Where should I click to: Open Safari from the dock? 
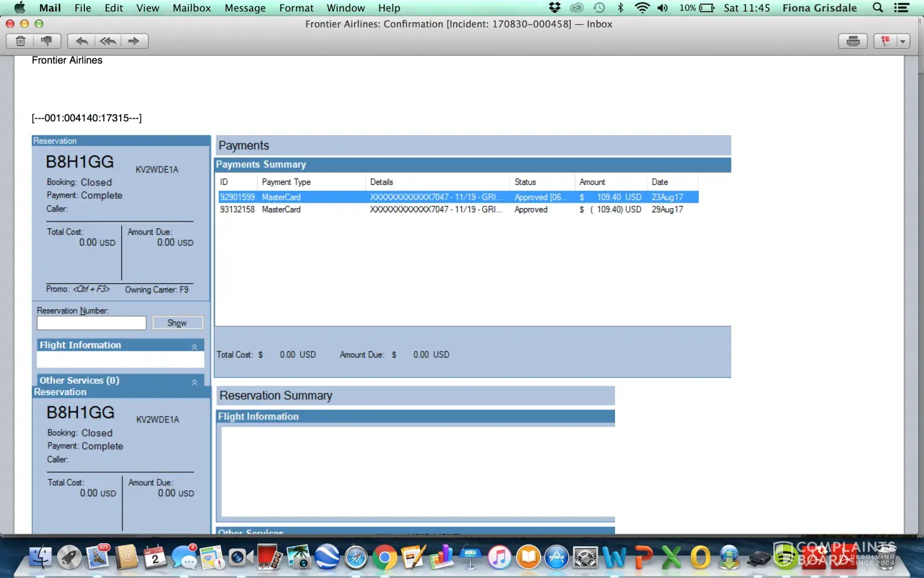click(x=356, y=558)
